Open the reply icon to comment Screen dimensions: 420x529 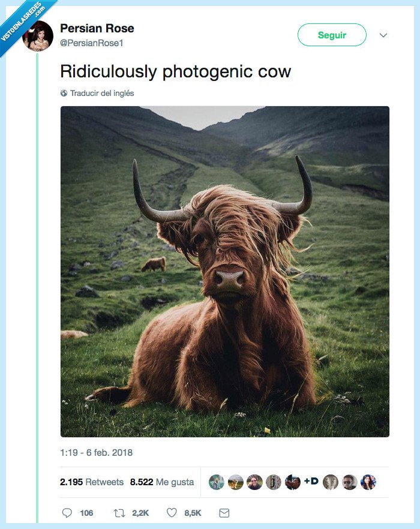coord(67,513)
